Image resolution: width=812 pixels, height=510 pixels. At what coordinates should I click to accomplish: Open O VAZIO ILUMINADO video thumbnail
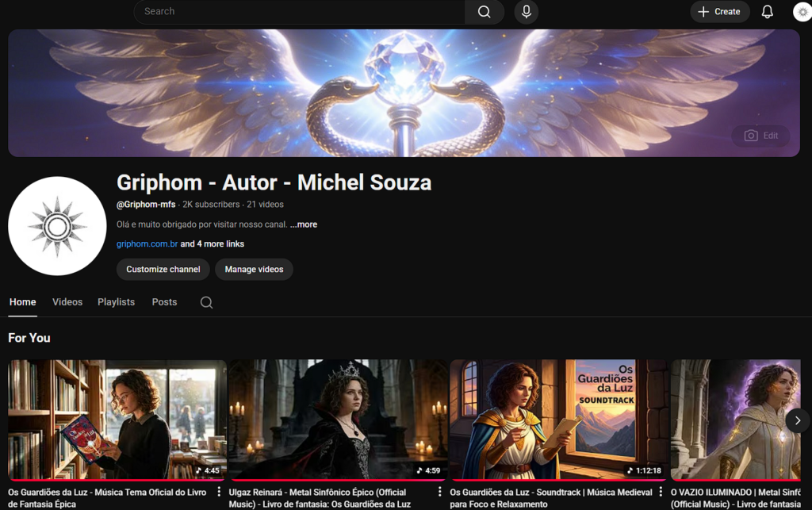click(x=735, y=420)
